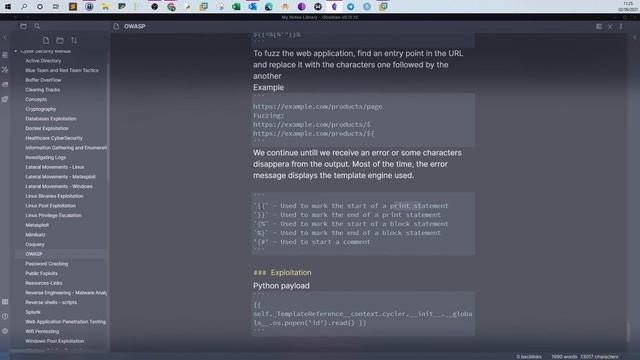Open Reverse shells - scripts note
The width and height of the screenshot is (640, 360).
tap(51, 302)
